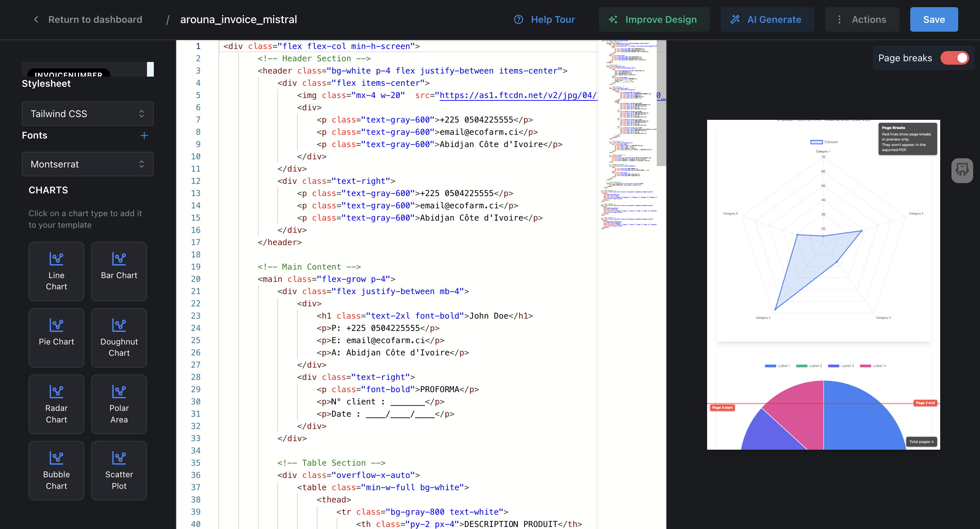This screenshot has width=980, height=529.
Task: Insert a Bubble Chart into the template
Action: coord(56,470)
